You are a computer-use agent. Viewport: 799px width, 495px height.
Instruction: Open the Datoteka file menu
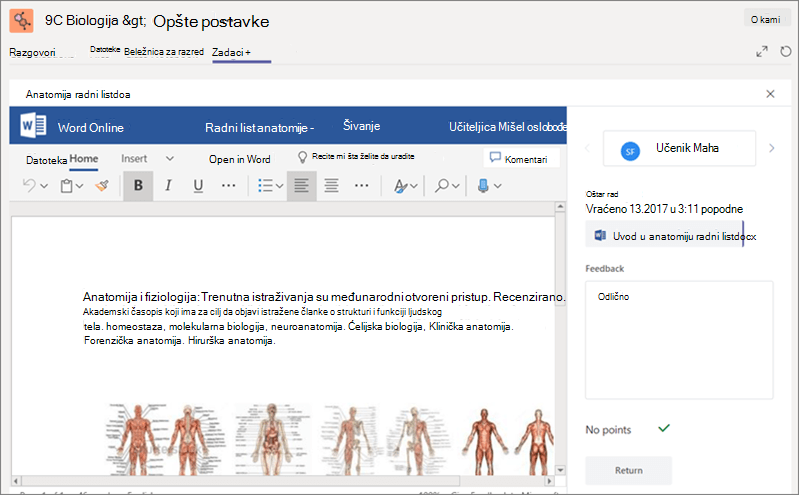click(x=46, y=160)
